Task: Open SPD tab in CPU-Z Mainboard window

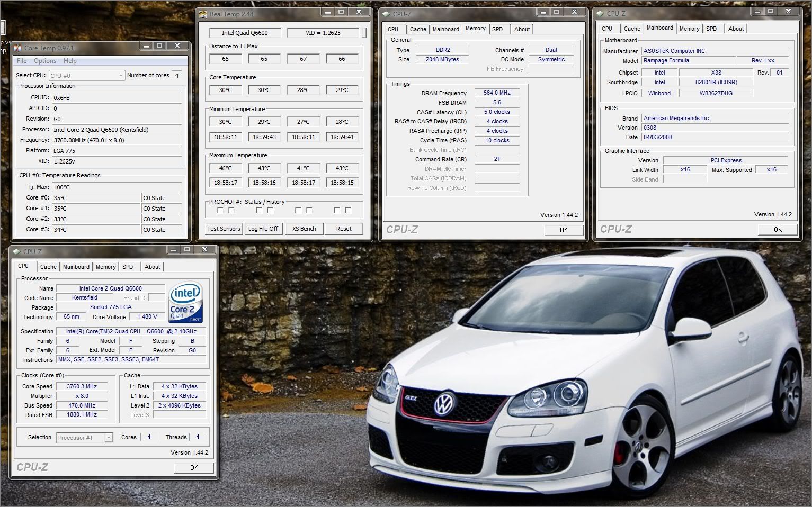Action: point(711,29)
